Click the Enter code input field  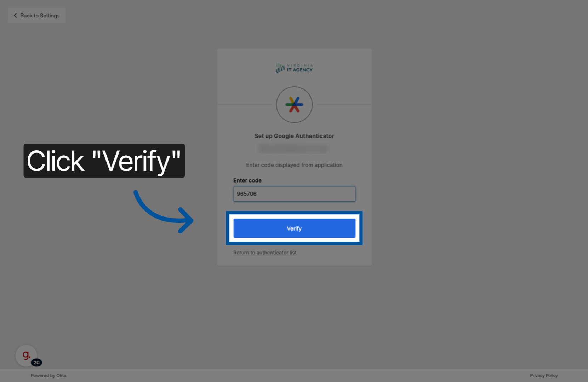point(294,194)
